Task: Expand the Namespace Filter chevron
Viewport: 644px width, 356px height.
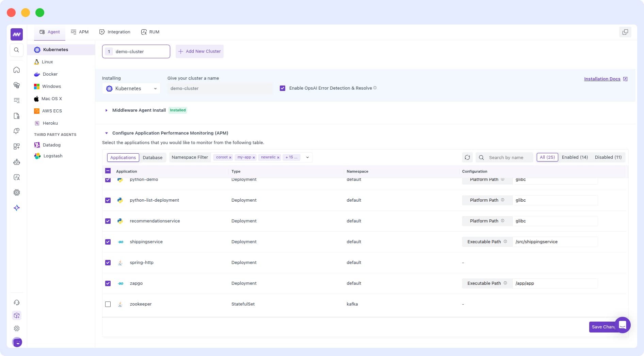Action: (x=307, y=157)
